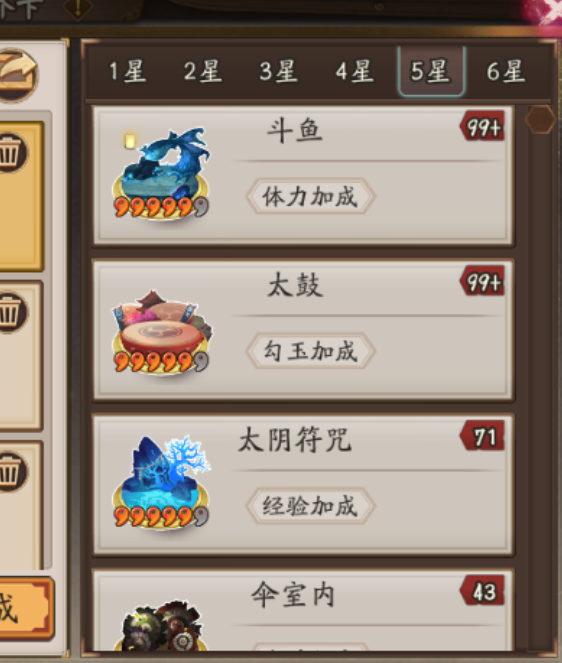Click the 勾玉加成 tag

pyautogui.click(x=310, y=351)
